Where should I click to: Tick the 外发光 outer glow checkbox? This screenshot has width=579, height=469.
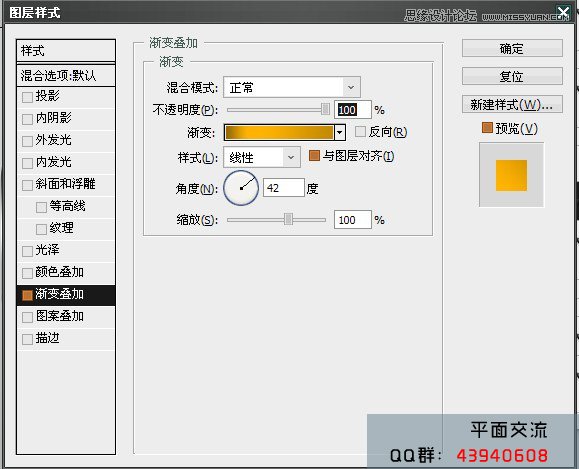click(27, 141)
